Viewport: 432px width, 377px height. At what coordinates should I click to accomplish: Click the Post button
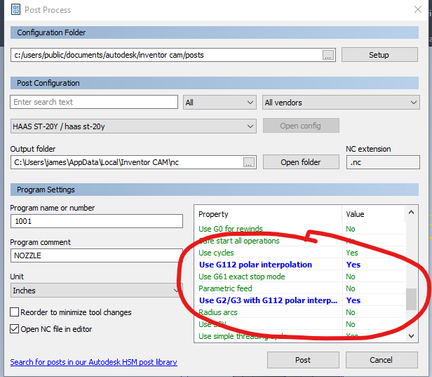(x=303, y=360)
